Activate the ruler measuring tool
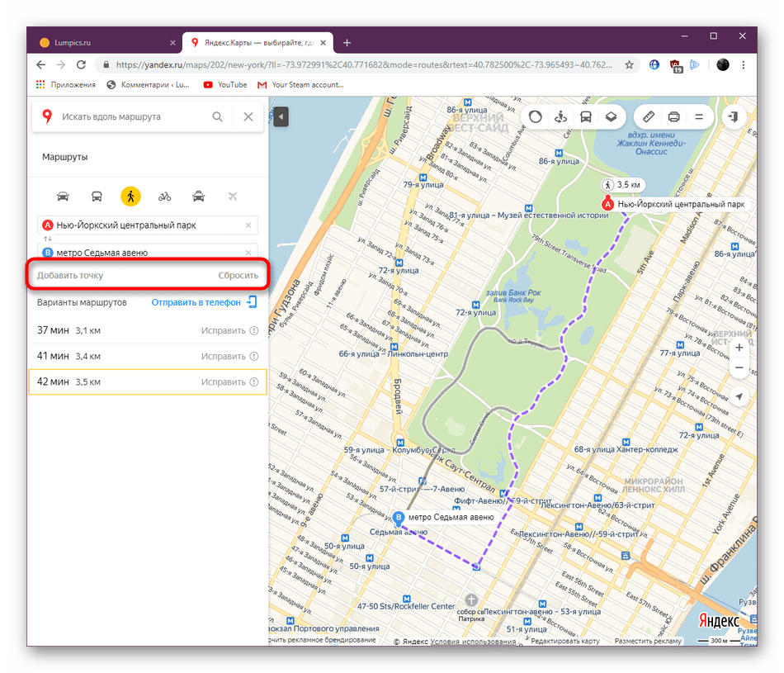 [x=648, y=116]
